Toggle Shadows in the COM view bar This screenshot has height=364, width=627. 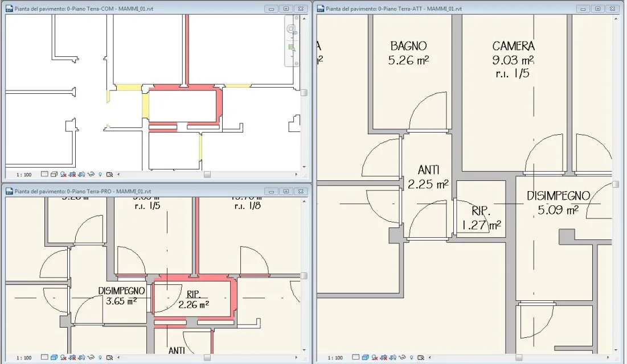72,175
